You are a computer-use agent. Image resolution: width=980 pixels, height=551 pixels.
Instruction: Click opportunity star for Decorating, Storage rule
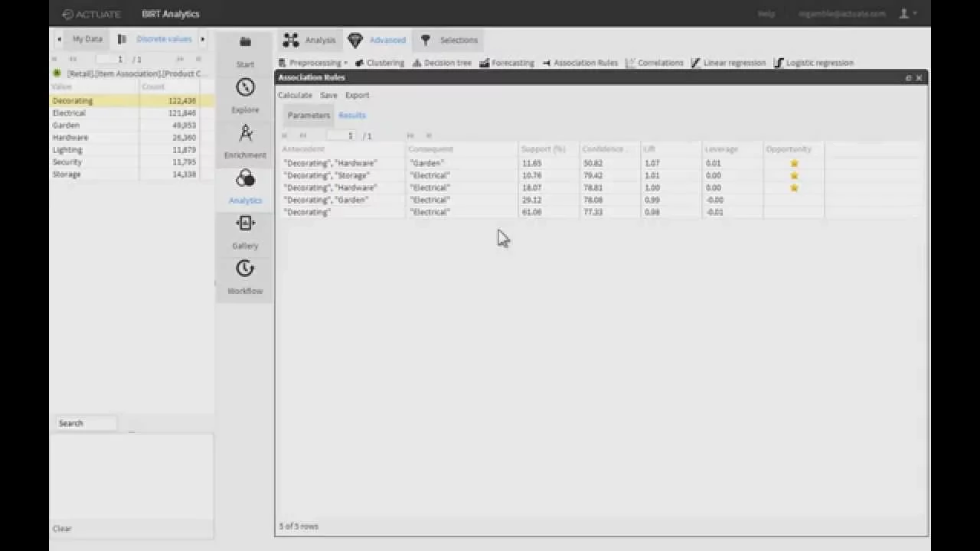(x=794, y=175)
